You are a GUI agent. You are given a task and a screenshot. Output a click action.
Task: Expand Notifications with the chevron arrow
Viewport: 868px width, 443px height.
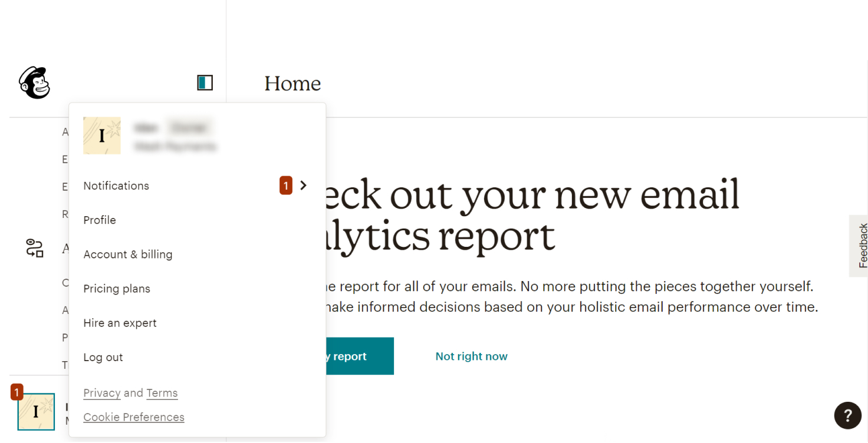304,186
